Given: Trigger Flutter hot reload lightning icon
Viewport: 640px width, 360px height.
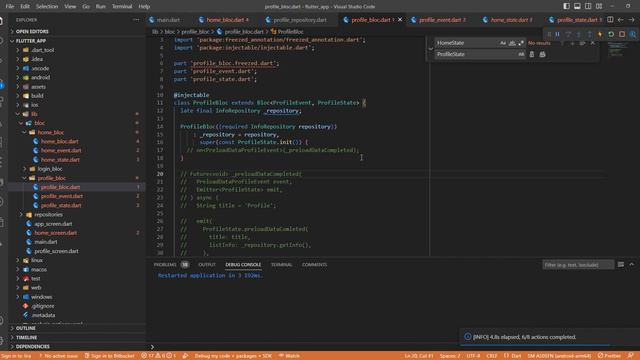Looking at the screenshot, I should point(600,34).
